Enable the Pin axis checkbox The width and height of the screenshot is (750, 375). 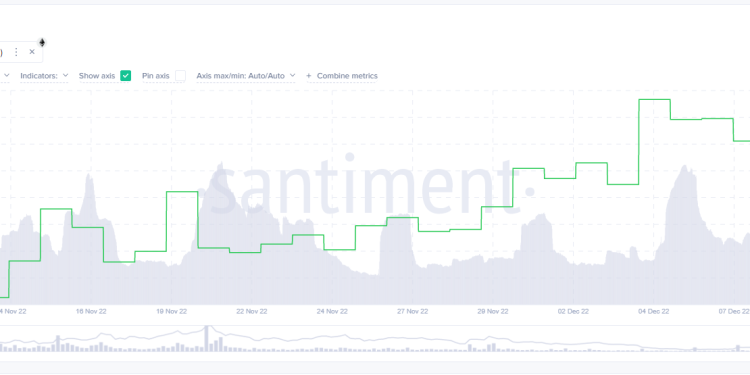click(x=180, y=76)
